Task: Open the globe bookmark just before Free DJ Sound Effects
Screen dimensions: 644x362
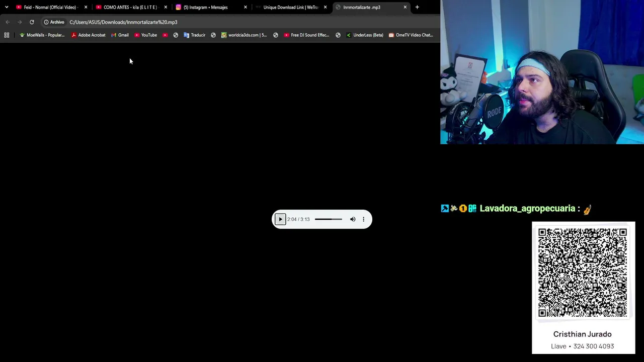Action: click(276, 35)
